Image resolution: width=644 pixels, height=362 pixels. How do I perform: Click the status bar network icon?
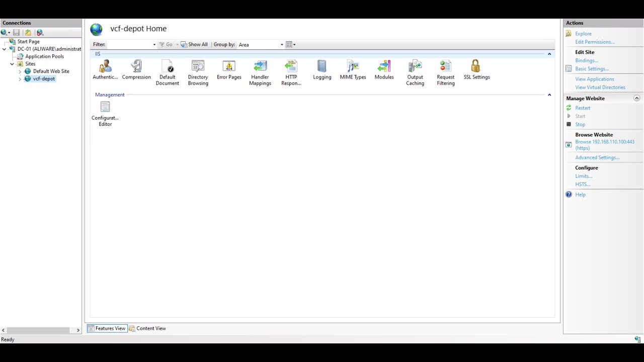tap(637, 339)
